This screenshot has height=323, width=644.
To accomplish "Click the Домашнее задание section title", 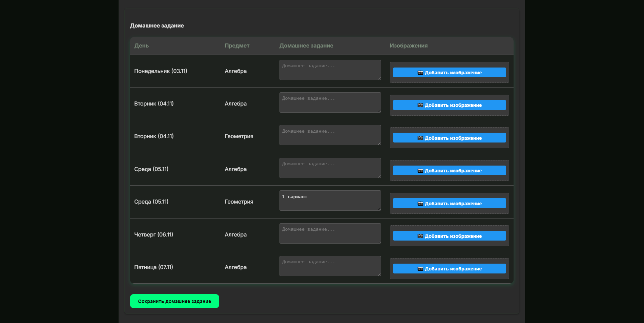I will coord(157,26).
